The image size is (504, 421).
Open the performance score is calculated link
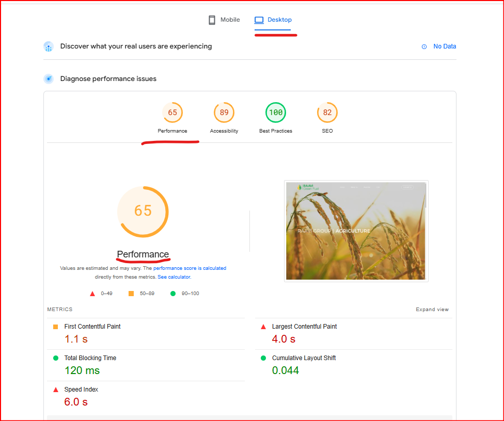tap(190, 268)
